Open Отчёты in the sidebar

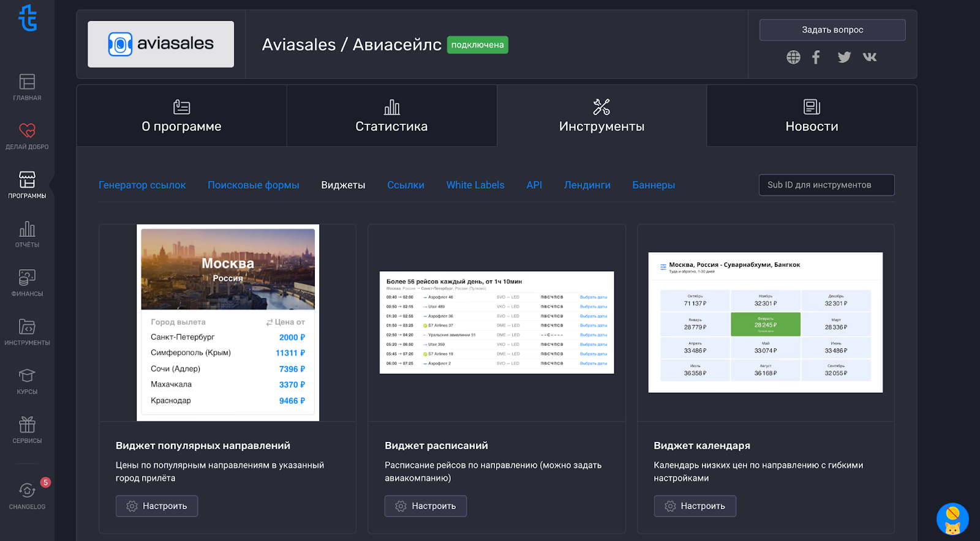point(27,234)
